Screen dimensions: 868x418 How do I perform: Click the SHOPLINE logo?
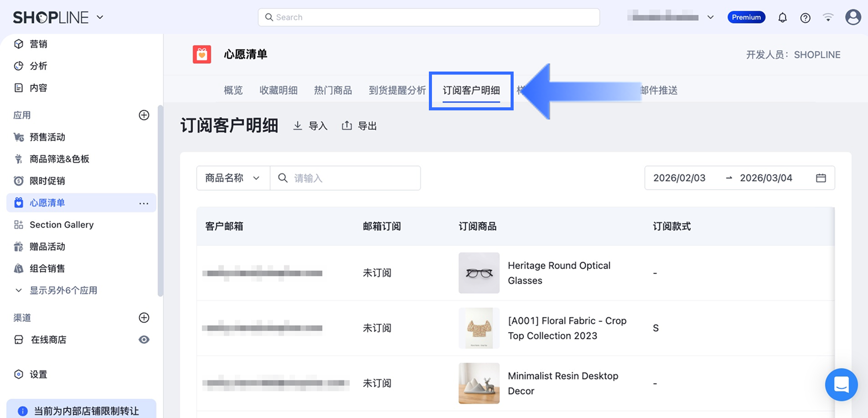tap(51, 17)
